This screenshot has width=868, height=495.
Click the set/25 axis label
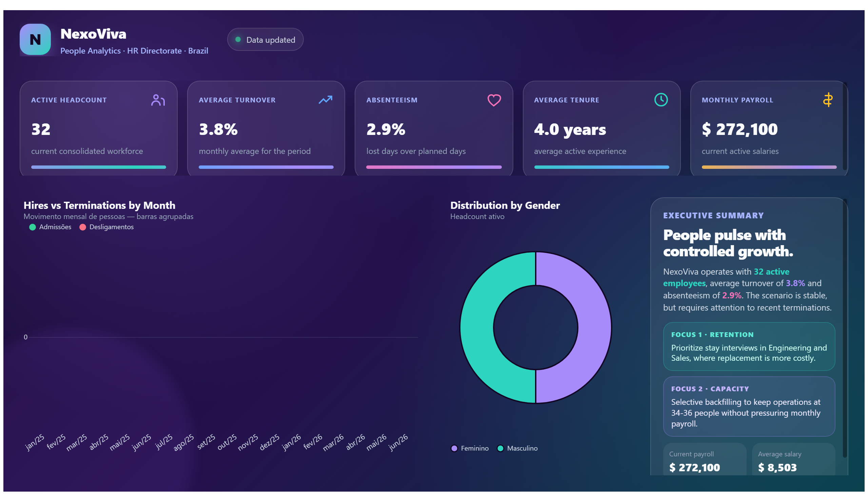coord(206,441)
